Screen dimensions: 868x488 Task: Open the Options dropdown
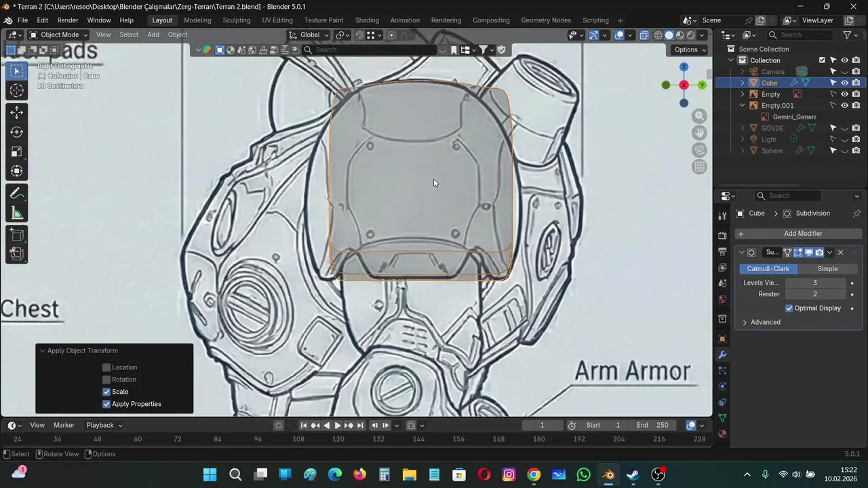click(690, 49)
